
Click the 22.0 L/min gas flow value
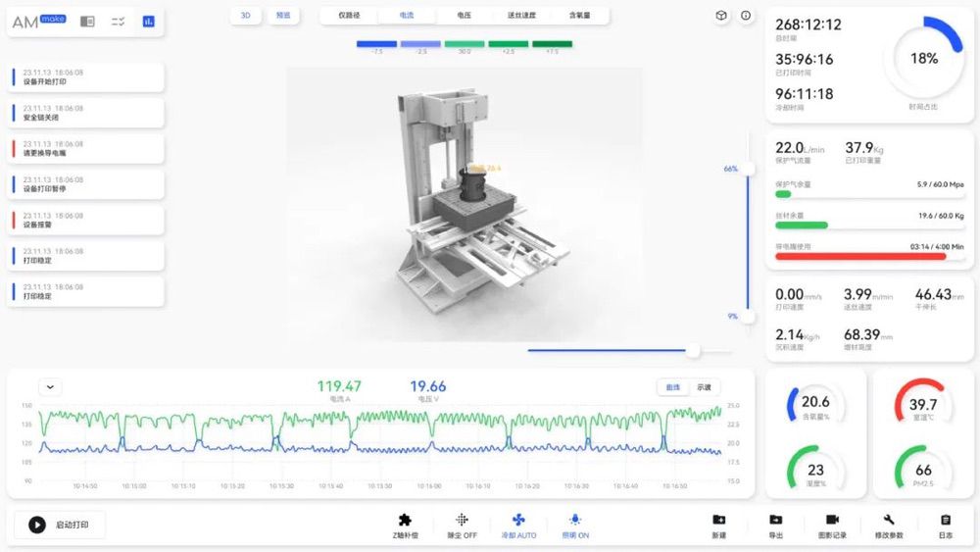[x=800, y=148]
